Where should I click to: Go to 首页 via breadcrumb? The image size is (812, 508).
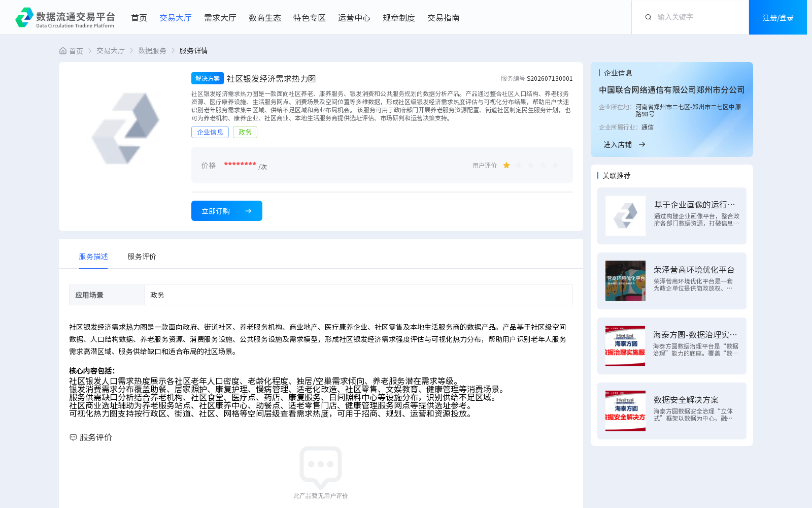76,51
